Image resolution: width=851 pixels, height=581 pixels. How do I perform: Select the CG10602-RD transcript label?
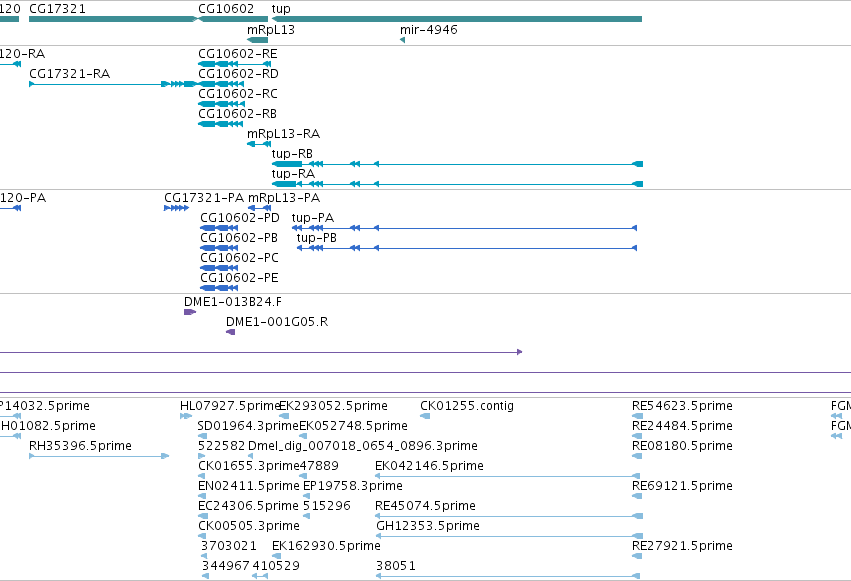click(238, 74)
